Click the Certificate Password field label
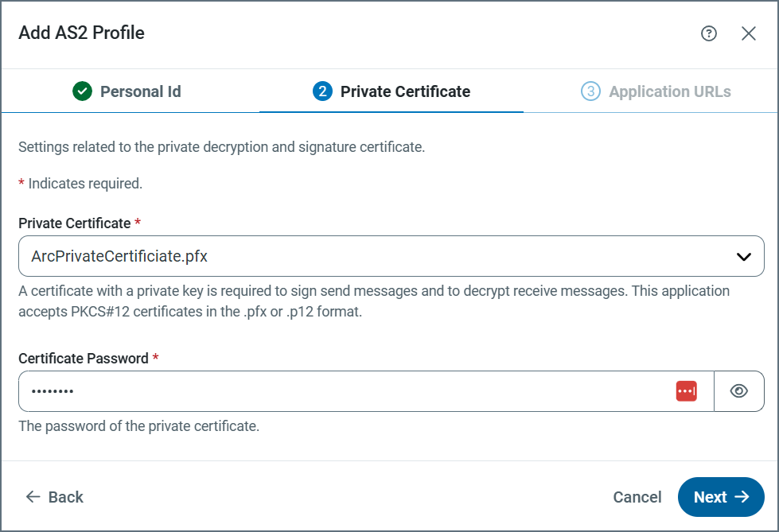 (83, 359)
